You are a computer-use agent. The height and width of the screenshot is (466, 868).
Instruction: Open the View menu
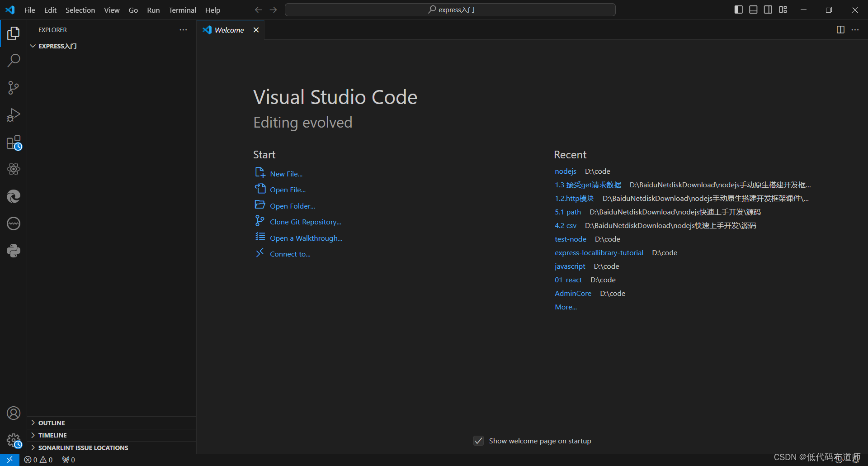[x=112, y=10]
